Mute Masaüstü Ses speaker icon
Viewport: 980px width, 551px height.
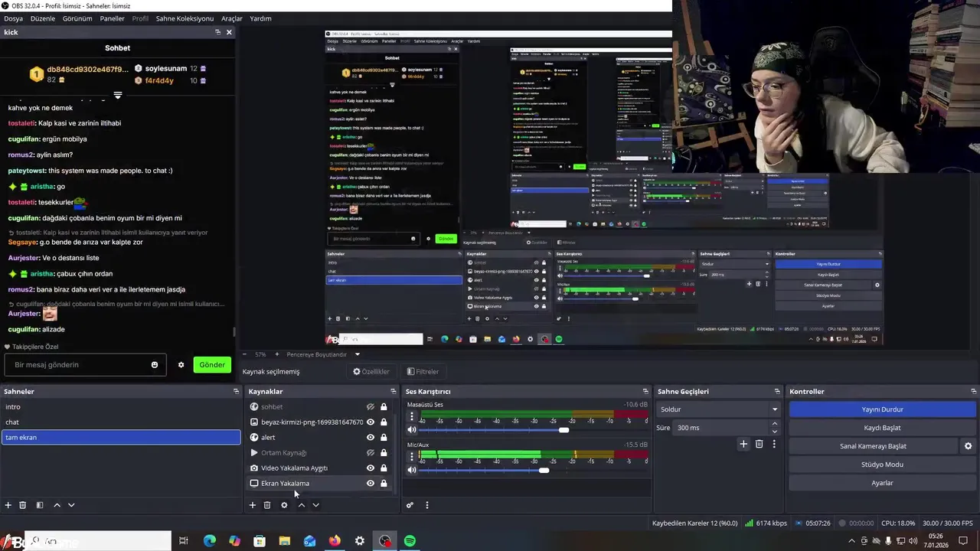[x=412, y=430]
